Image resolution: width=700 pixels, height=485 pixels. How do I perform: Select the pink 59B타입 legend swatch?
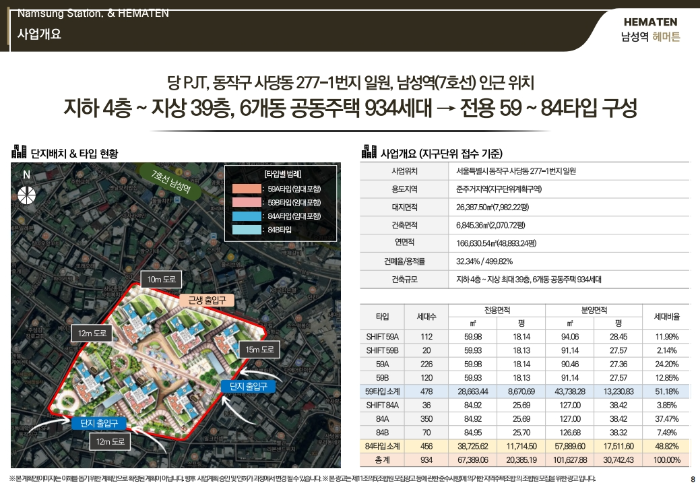[246, 202]
